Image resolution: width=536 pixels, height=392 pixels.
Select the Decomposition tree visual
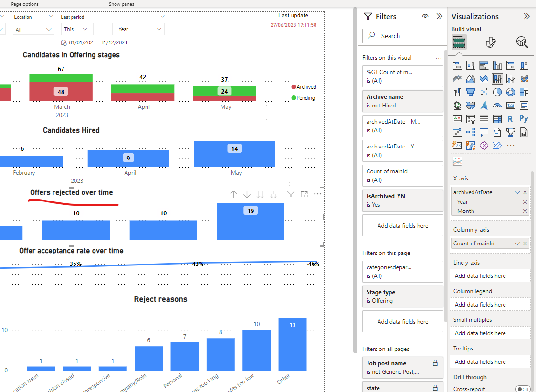[x=470, y=132]
